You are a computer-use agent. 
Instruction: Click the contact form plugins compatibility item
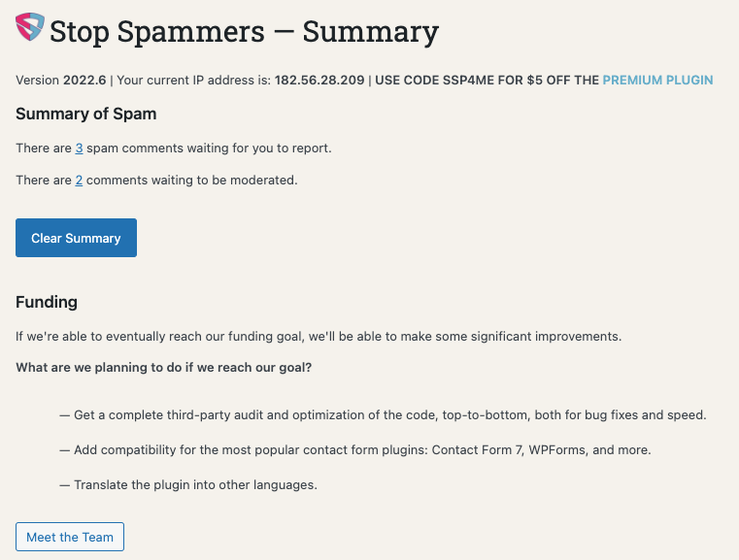[354, 449]
